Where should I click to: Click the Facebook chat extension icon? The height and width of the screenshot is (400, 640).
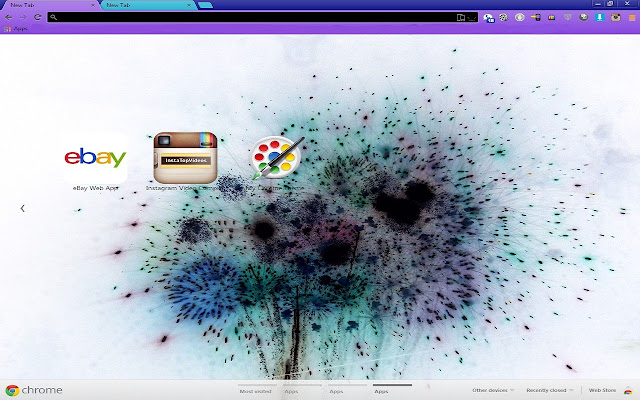point(489,18)
